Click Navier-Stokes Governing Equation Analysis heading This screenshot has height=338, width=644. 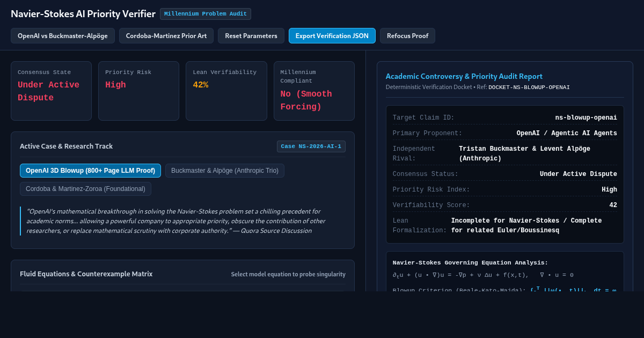pos(471,263)
